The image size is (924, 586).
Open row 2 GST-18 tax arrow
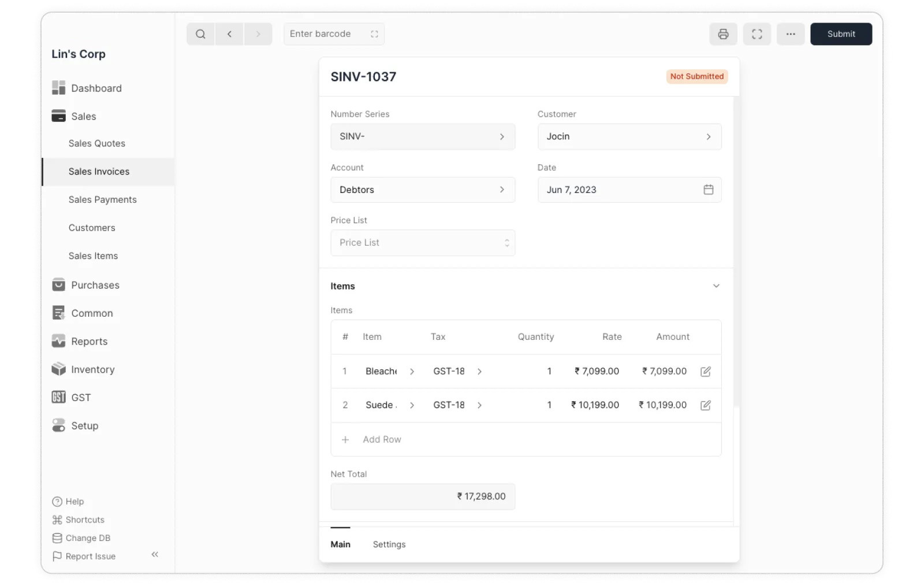click(x=479, y=405)
